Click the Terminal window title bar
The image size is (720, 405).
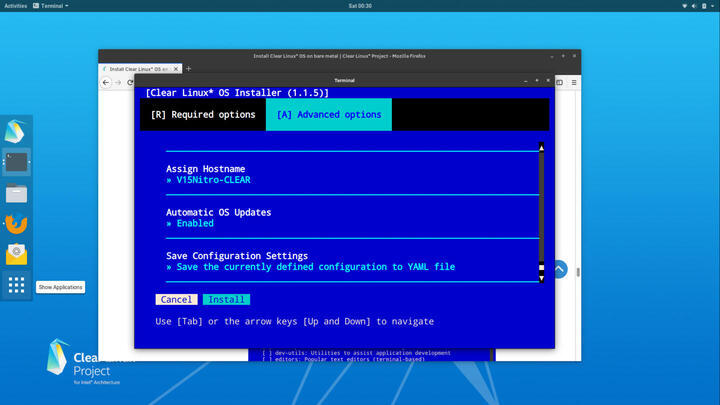pyautogui.click(x=344, y=80)
